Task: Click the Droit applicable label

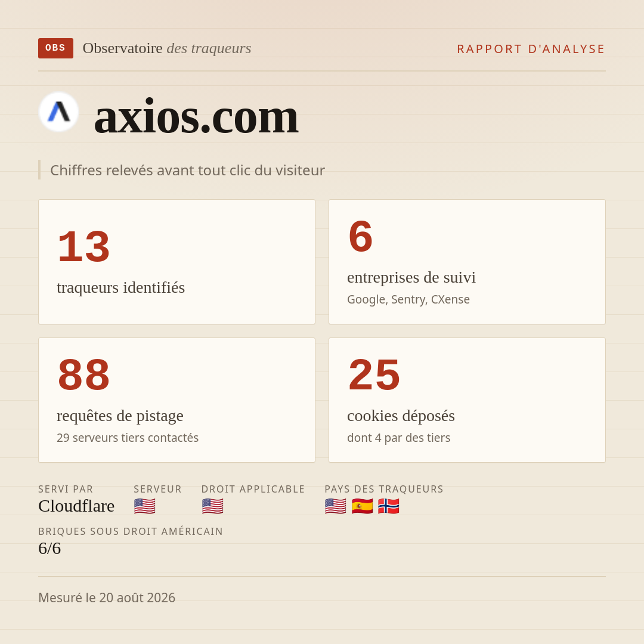Action: (x=253, y=489)
